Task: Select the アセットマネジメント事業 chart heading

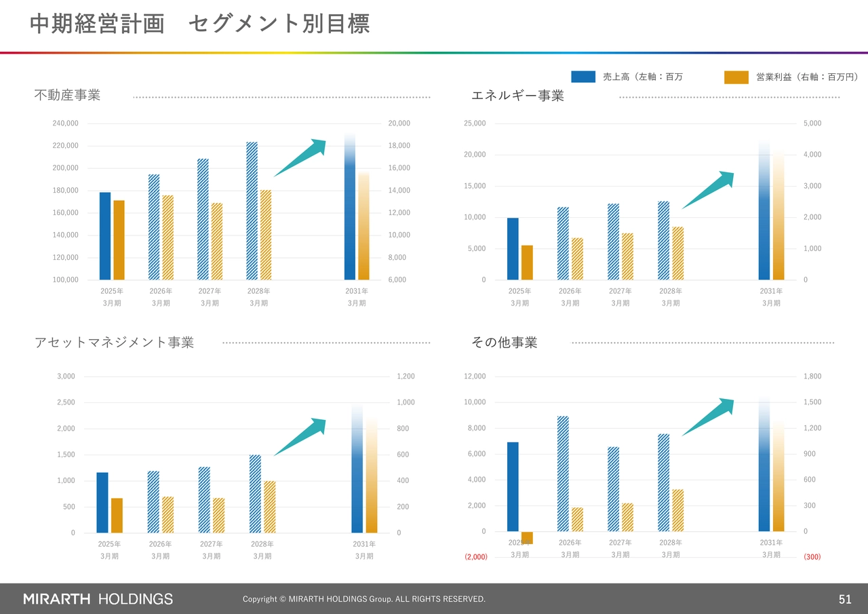Action: click(x=114, y=342)
